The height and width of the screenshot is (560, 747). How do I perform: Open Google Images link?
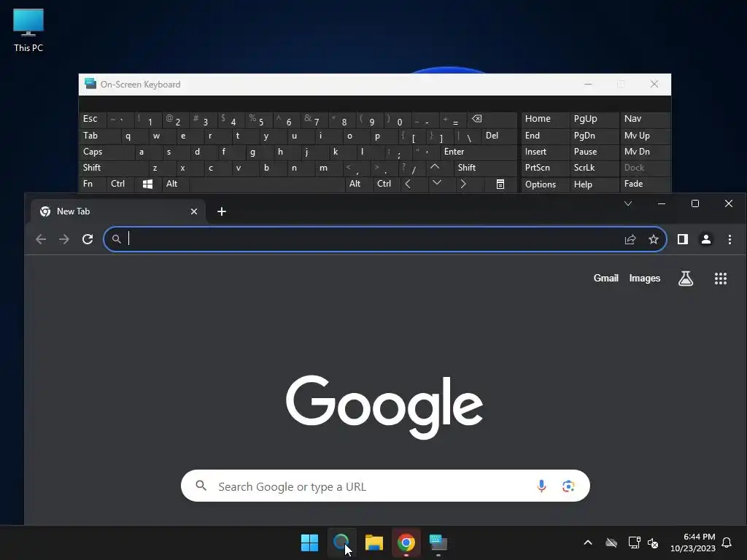click(645, 278)
